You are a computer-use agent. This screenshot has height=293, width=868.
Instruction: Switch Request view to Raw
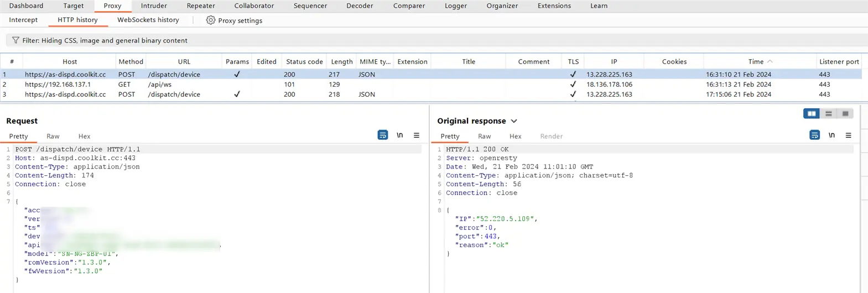(53, 136)
